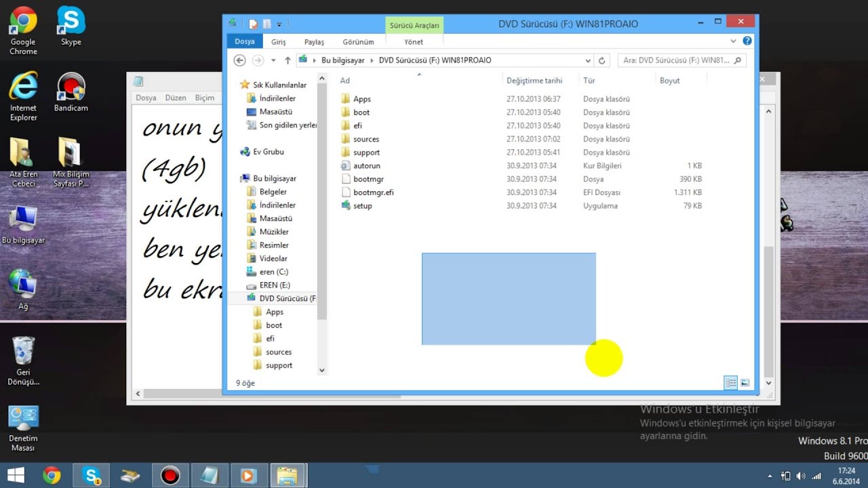
Task: Select the boot folder in the file list
Action: (361, 113)
